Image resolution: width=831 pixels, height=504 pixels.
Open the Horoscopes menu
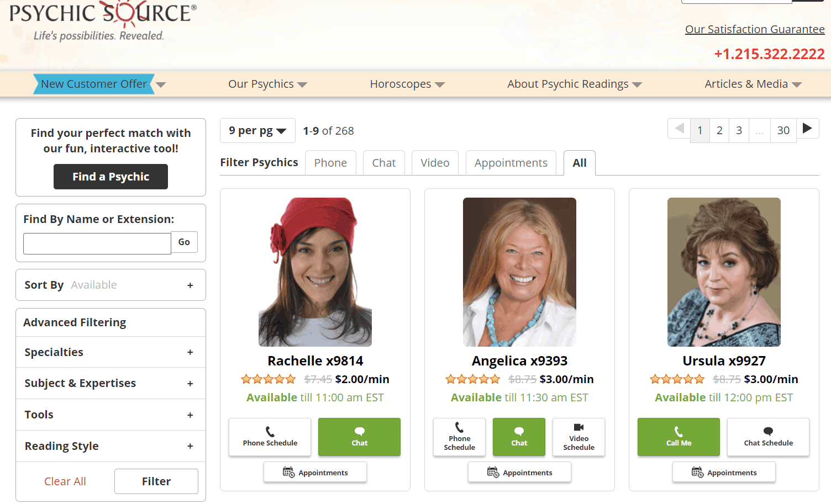pos(407,84)
